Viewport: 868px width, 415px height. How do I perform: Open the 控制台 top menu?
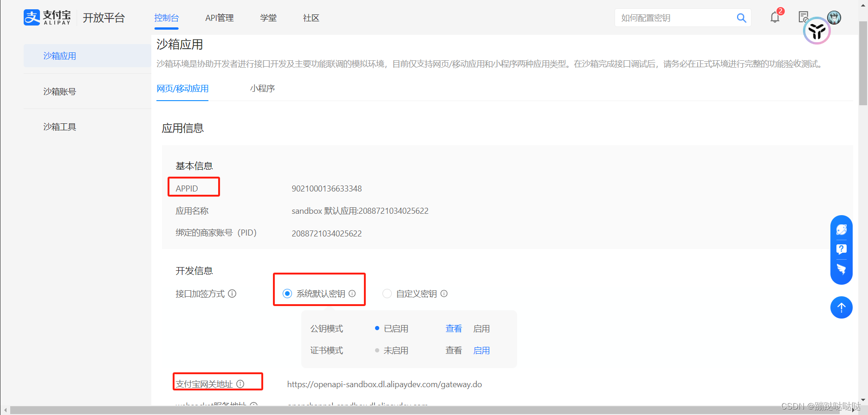pyautogui.click(x=167, y=18)
